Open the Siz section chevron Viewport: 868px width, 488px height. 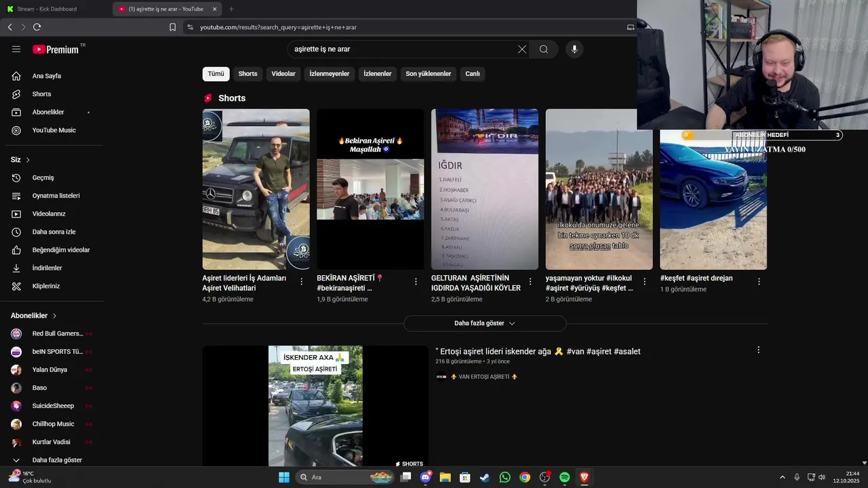point(28,160)
